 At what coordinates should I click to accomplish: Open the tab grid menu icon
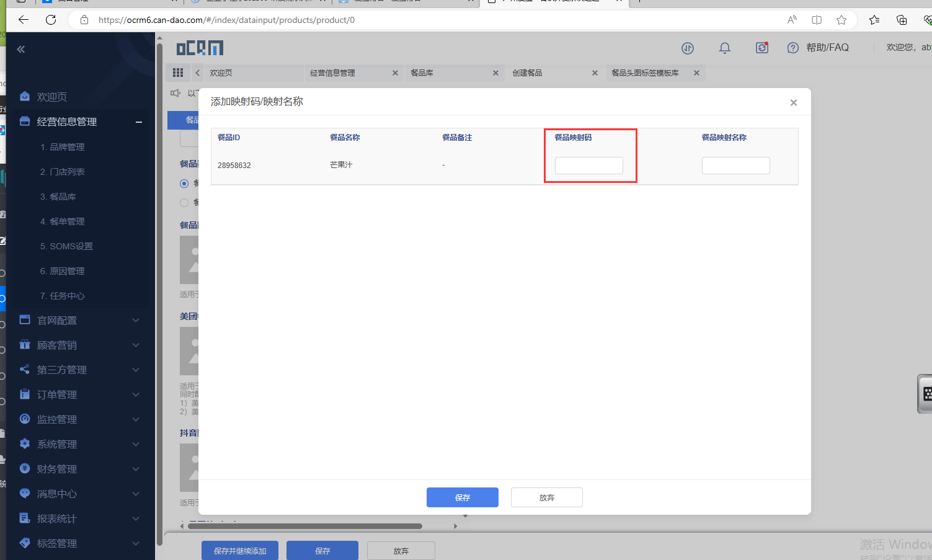coord(178,73)
